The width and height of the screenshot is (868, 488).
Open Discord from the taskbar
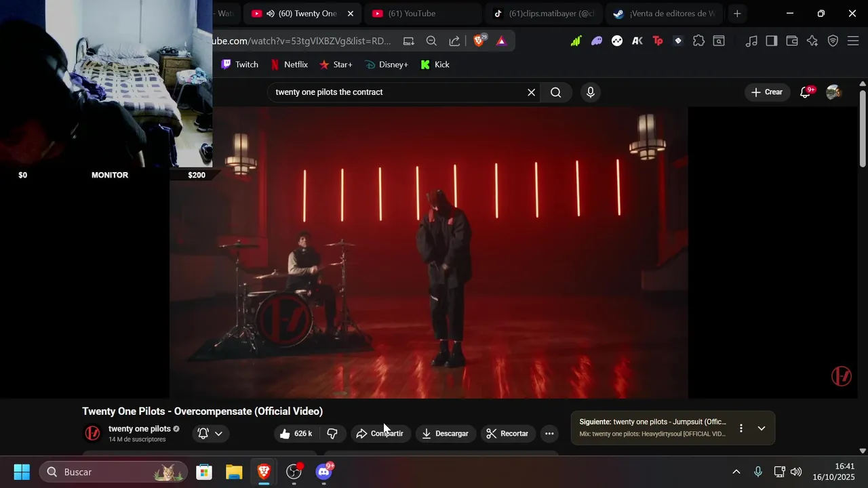tap(324, 472)
